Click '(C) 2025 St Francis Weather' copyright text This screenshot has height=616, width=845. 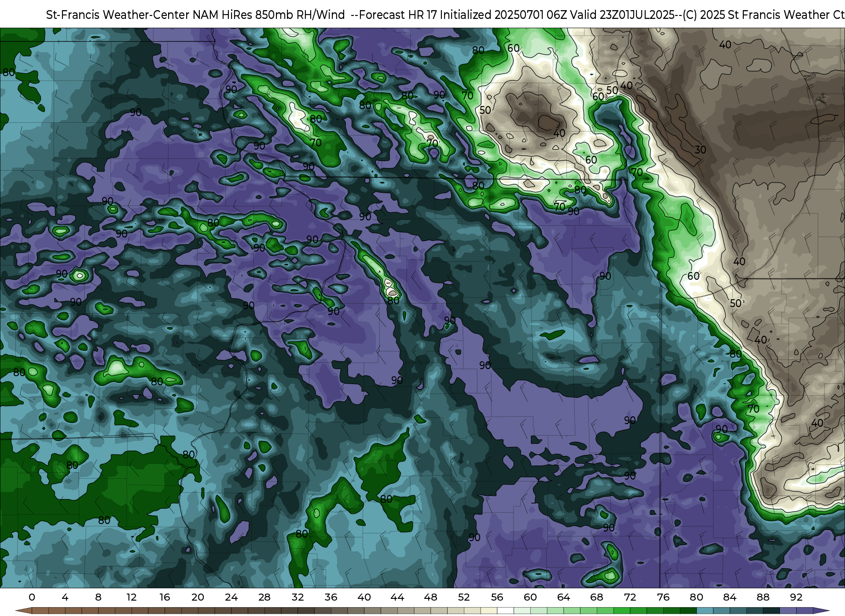click(x=756, y=15)
